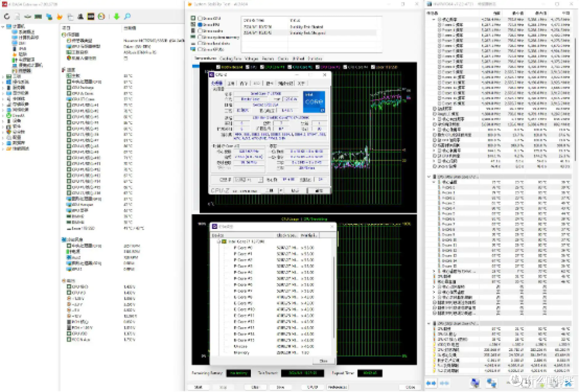This screenshot has height=392, width=579.
Task: Switch to the Cooling Fans tab
Action: [x=230, y=59]
